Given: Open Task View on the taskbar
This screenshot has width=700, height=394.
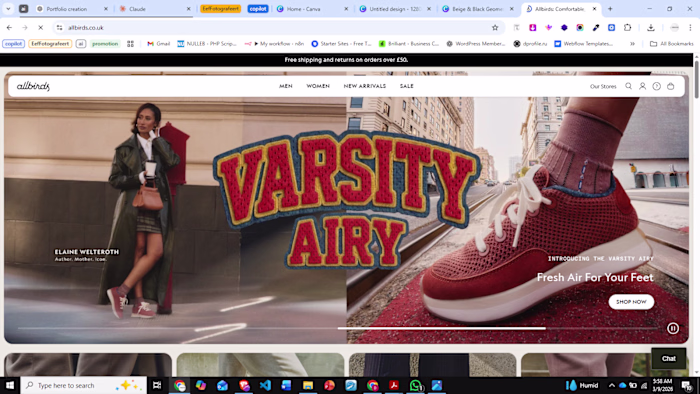Looking at the screenshot, I should tap(157, 385).
